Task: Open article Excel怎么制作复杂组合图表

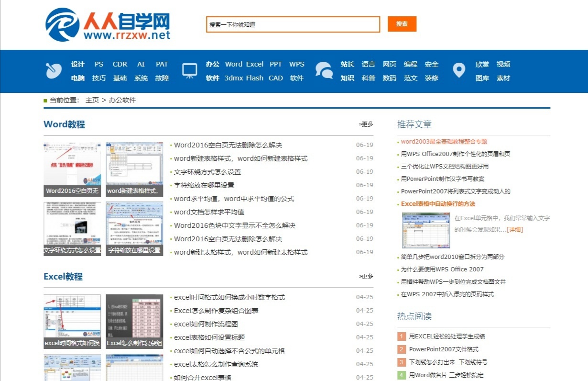Action: point(214,310)
